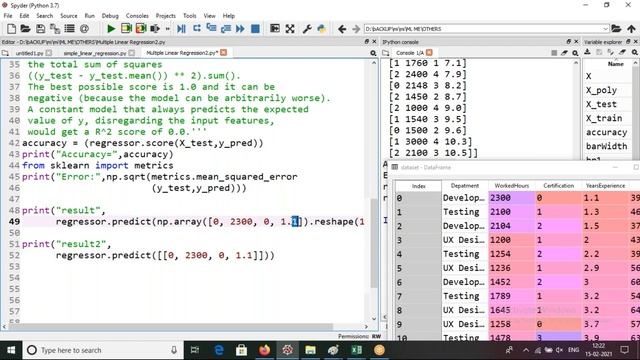Remove all variables in Variable explorer
The height and width of the screenshot is (360, 640).
(622, 52)
